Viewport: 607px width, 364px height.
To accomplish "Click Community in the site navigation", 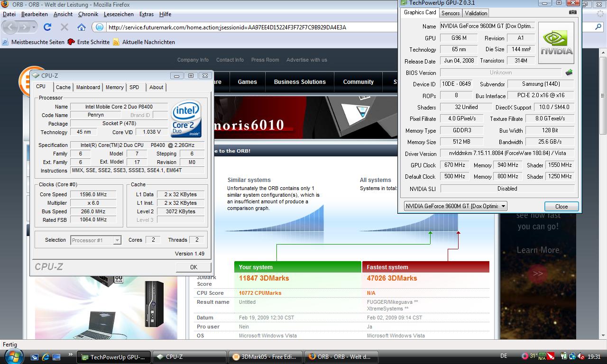I will (x=358, y=82).
